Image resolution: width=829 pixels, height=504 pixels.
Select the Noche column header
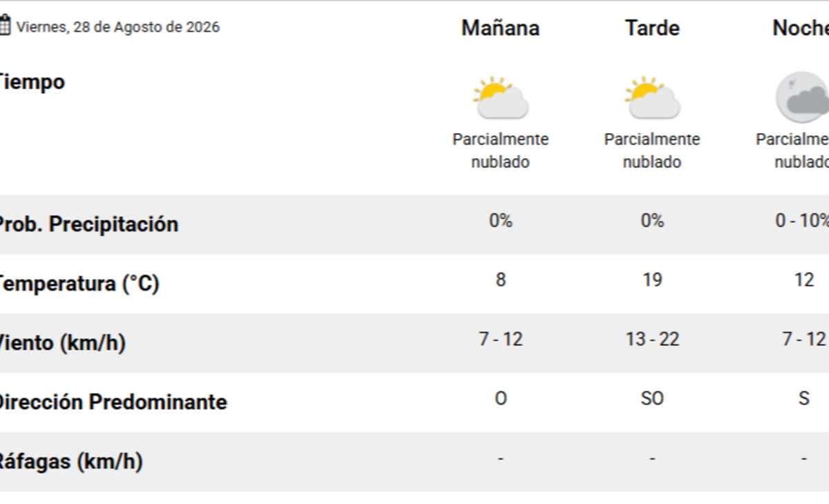[x=801, y=28]
